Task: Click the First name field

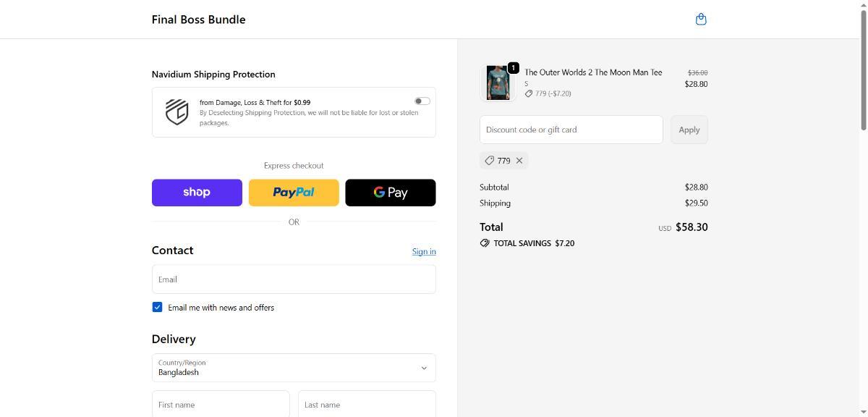Action: tap(221, 404)
